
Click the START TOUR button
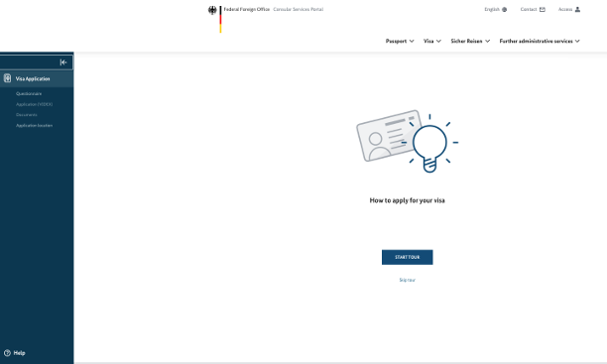[408, 257]
